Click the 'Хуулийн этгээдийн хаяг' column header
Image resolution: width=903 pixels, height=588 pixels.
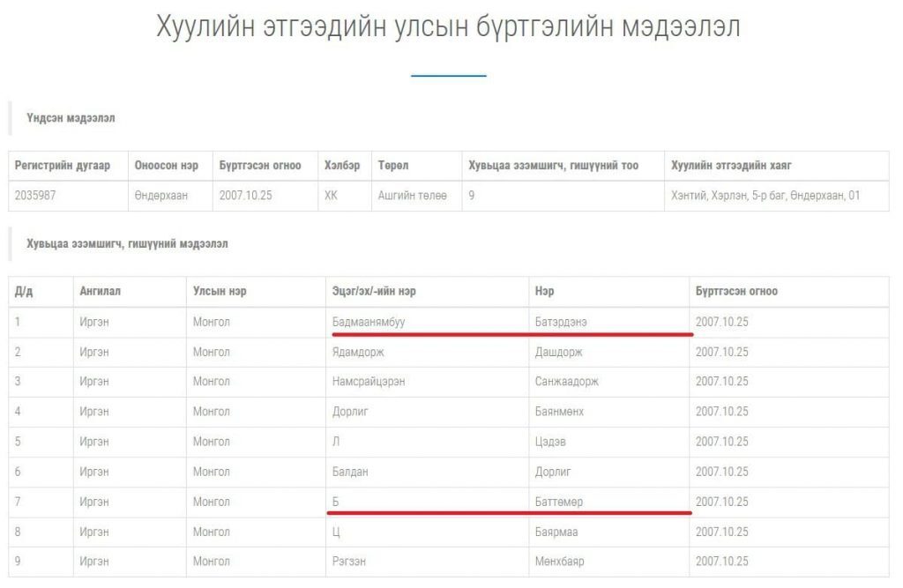pyautogui.click(x=731, y=166)
